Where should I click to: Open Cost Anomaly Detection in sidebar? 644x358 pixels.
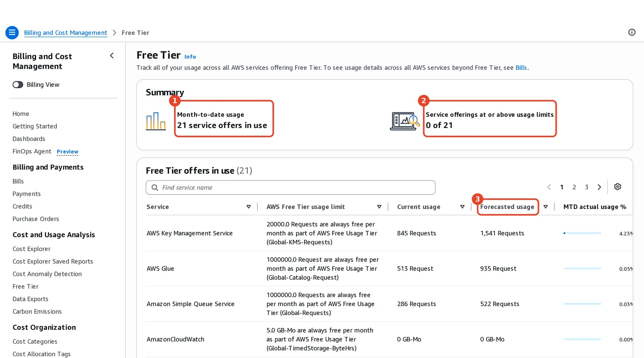click(x=47, y=274)
